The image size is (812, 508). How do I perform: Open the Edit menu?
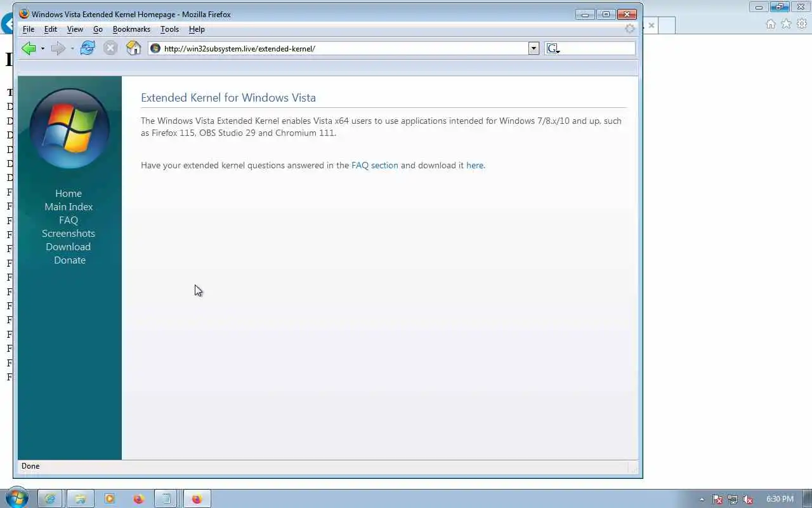pos(51,29)
